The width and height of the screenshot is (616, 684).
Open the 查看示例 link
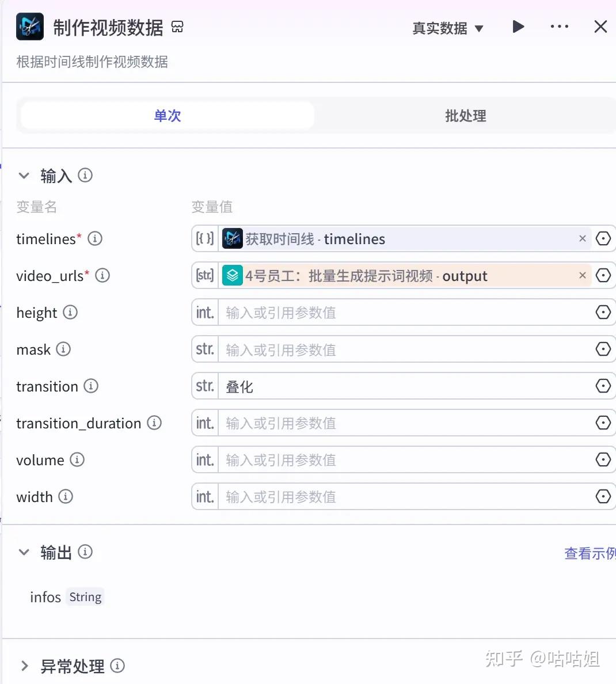click(x=590, y=553)
